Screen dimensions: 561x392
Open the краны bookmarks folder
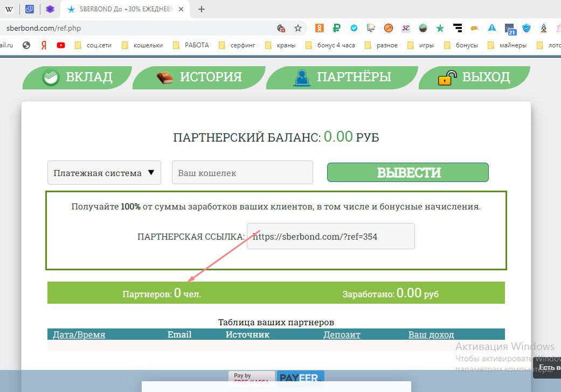coord(280,45)
